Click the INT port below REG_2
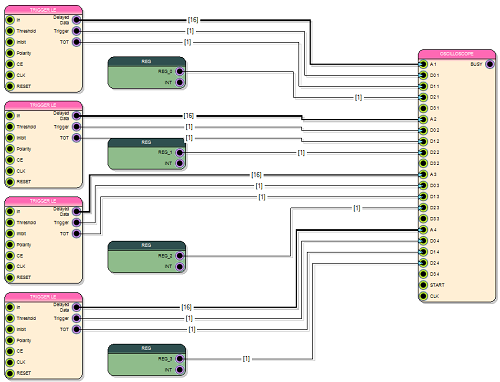 [x=180, y=267]
